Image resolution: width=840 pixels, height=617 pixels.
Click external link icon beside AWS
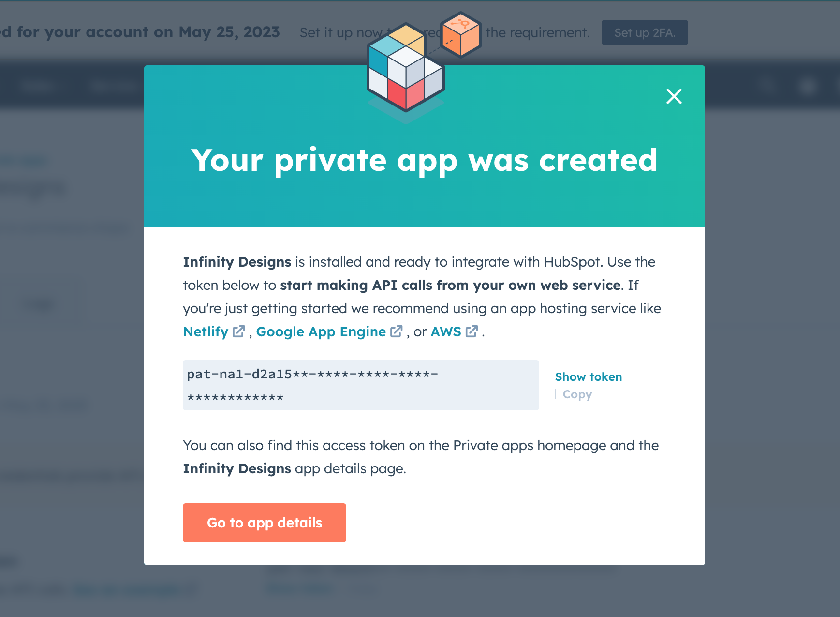(x=472, y=331)
